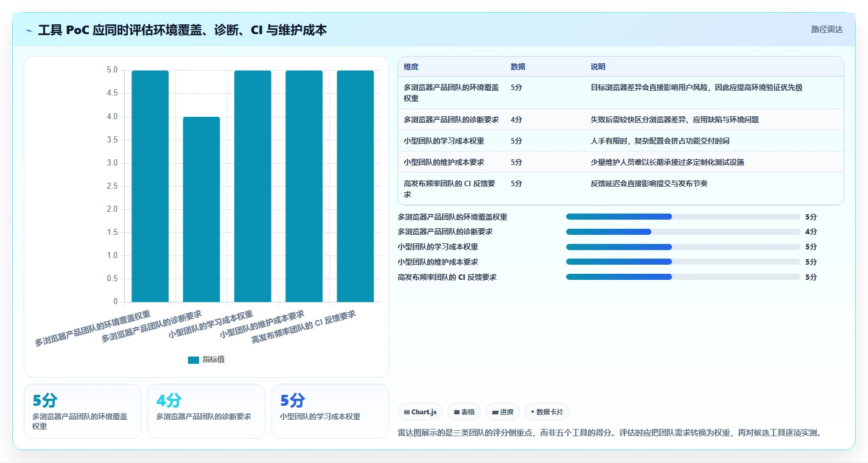
Task: Click the 多浏览器产品团队的诊断要求 progress bar
Action: [x=683, y=232]
